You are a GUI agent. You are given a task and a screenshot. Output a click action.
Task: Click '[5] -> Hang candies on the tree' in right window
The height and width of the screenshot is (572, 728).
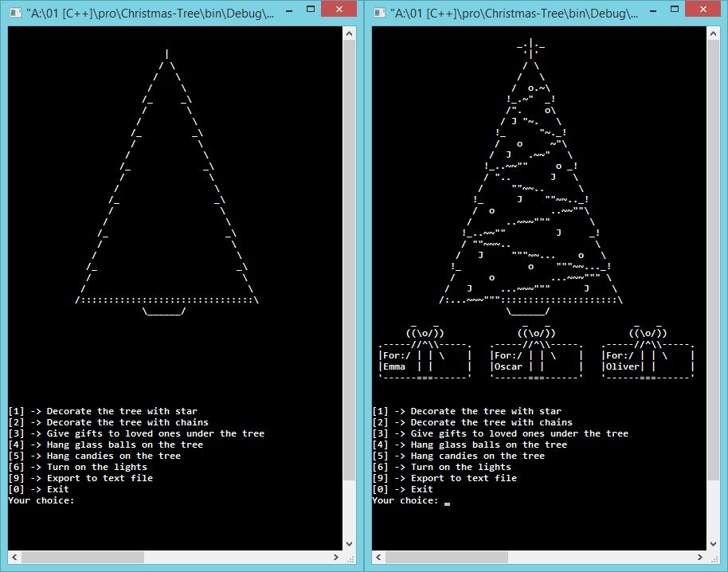(458, 456)
